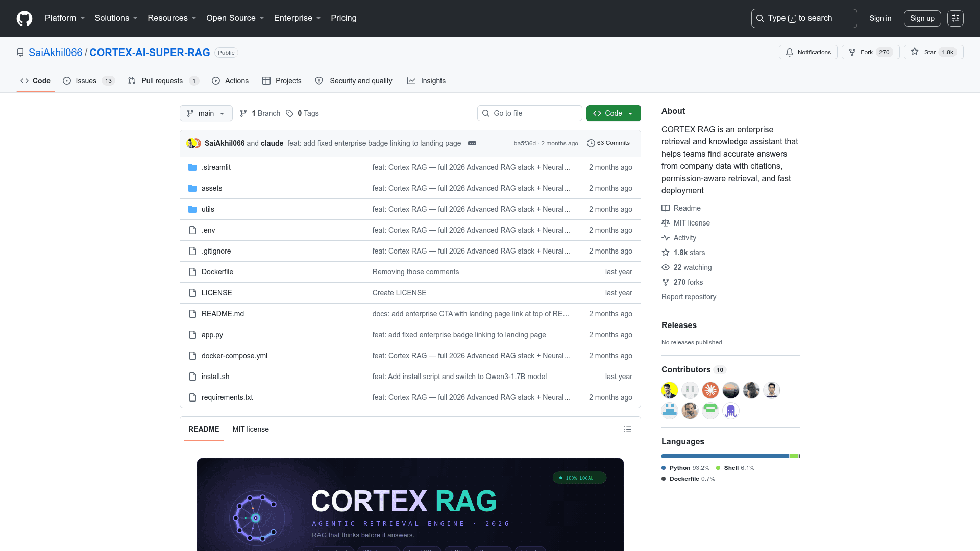Switch to the Issues tab
This screenshot has width=980, height=551.
88,81
